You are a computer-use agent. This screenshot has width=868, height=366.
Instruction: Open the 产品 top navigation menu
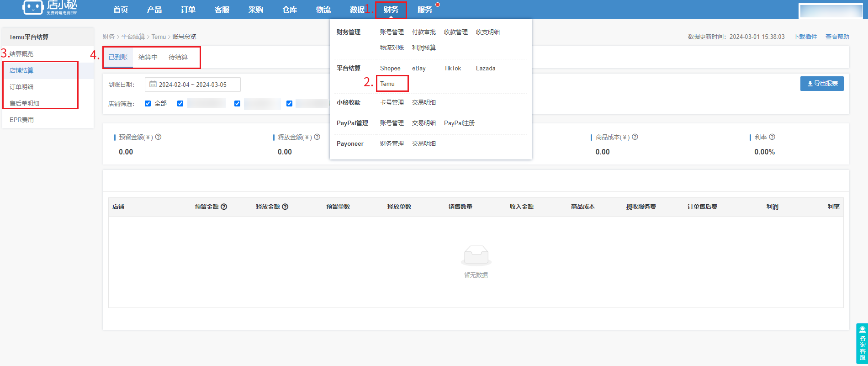154,10
